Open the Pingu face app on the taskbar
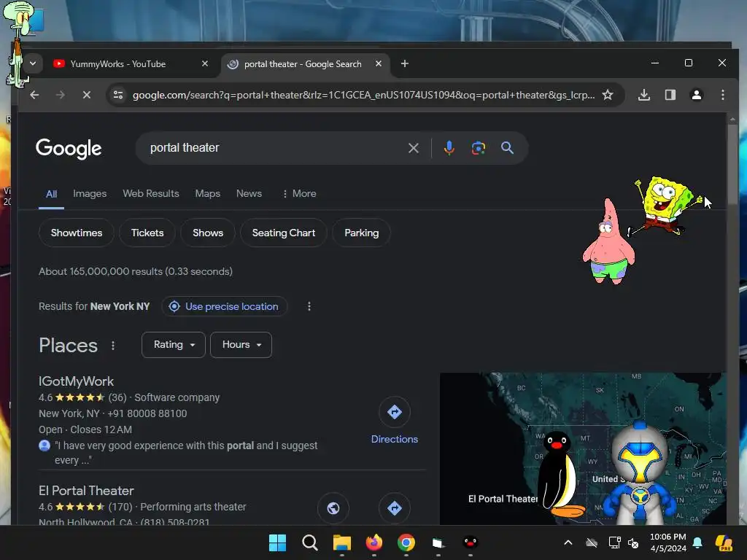 tap(471, 542)
